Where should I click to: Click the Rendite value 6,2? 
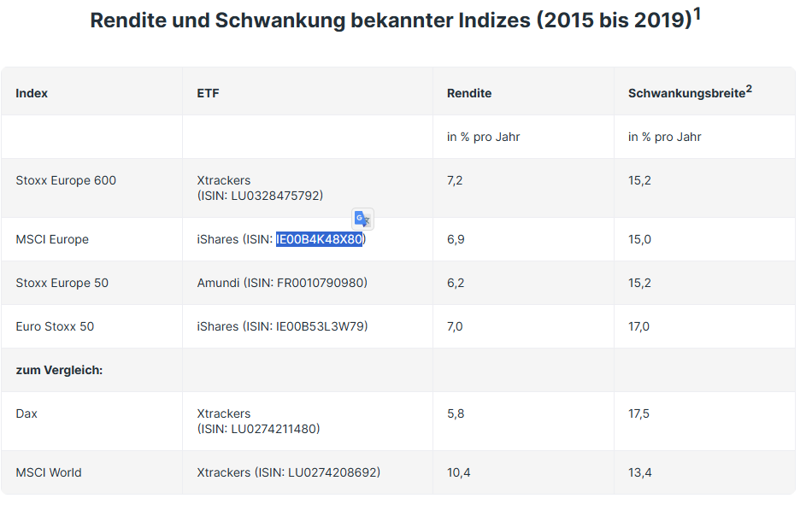coord(456,283)
